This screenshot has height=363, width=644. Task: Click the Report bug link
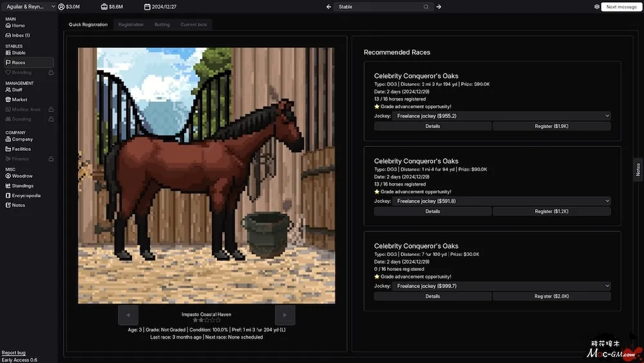pos(14,353)
